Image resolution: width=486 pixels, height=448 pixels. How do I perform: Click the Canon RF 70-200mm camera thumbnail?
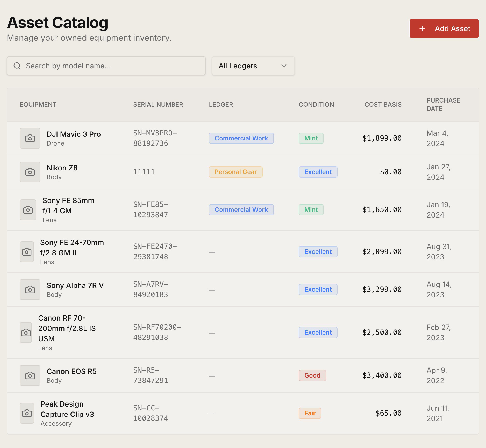[x=26, y=333]
